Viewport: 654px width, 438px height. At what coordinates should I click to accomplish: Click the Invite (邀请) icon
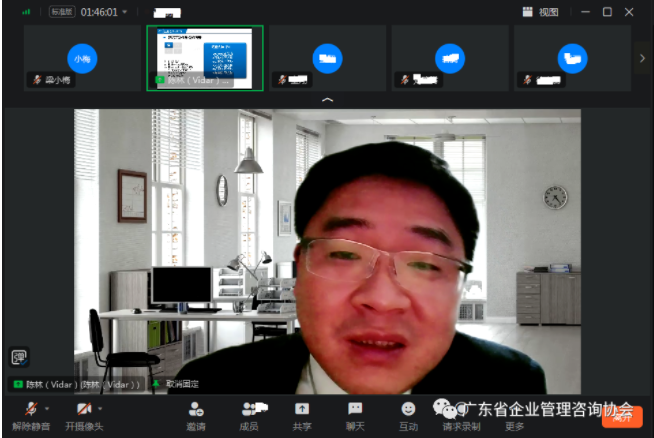[195, 409]
